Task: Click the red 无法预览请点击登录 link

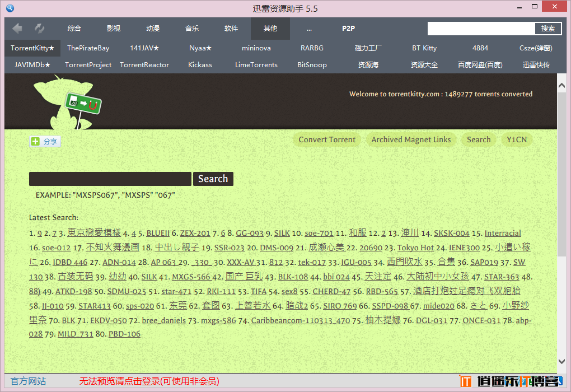Action: pos(149,381)
